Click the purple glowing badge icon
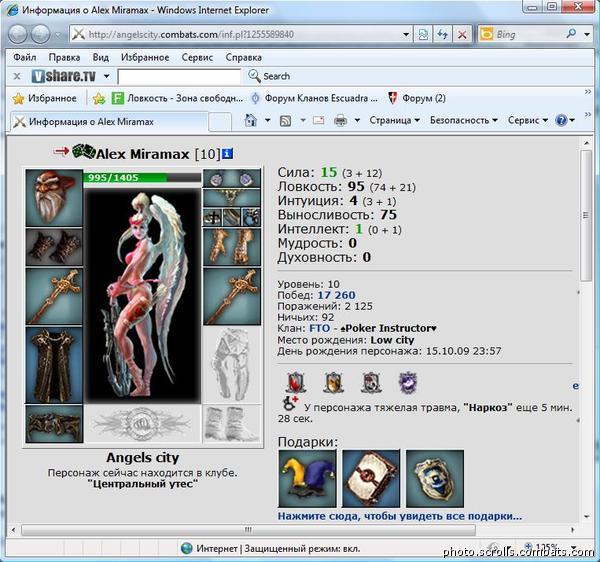The width and height of the screenshot is (600, 562). [408, 382]
